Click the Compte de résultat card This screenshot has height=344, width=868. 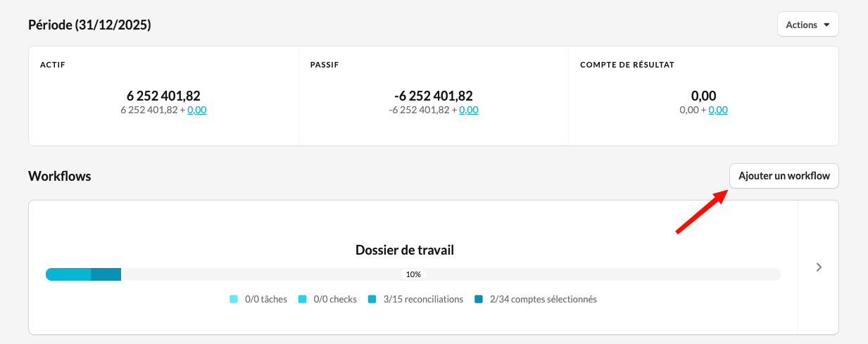[703, 96]
